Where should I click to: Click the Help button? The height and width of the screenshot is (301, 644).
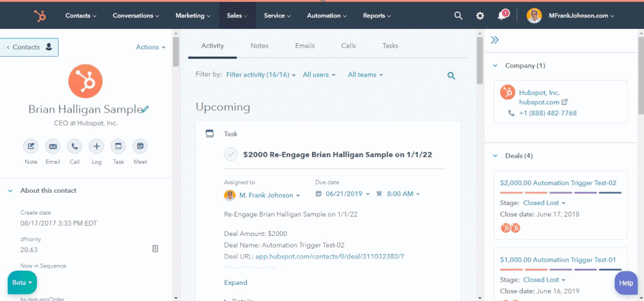pyautogui.click(x=626, y=283)
